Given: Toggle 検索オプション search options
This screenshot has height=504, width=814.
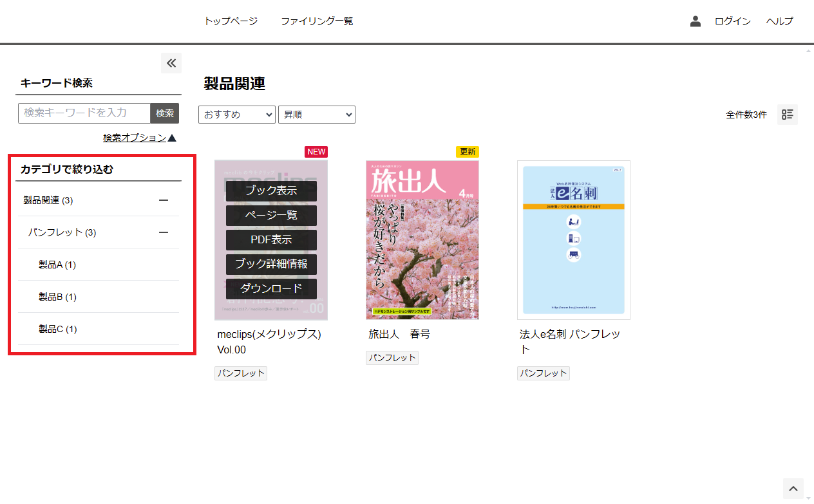Looking at the screenshot, I should (139, 138).
